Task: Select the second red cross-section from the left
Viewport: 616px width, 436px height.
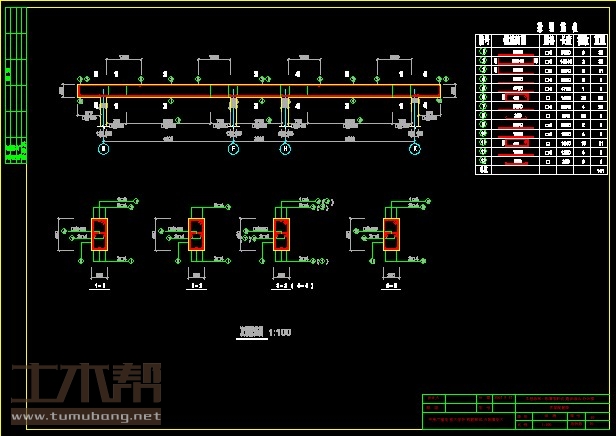Action: pyautogui.click(x=196, y=234)
